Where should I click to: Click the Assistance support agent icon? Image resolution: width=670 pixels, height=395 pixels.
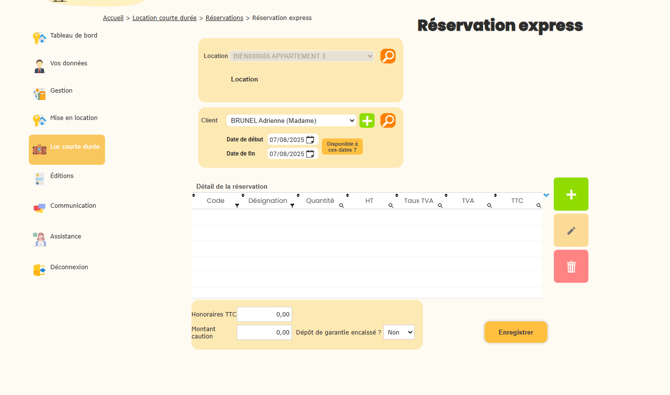point(39,239)
